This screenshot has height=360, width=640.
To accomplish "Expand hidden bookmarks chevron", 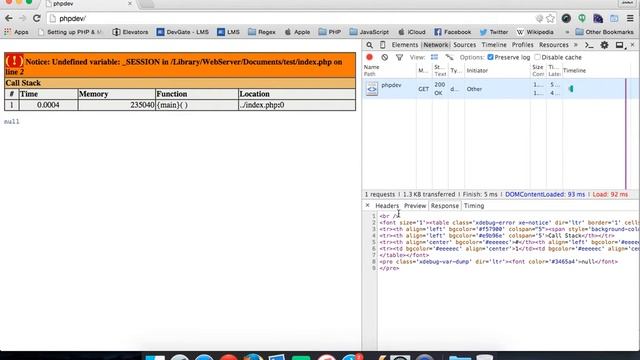I will pyautogui.click(x=567, y=32).
